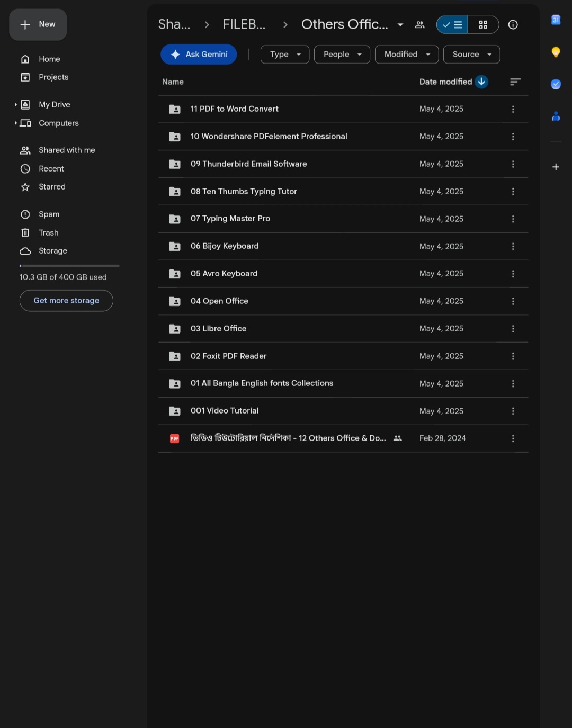Open the 07 Typing Master Pro folder row
The image size is (572, 728).
343,219
